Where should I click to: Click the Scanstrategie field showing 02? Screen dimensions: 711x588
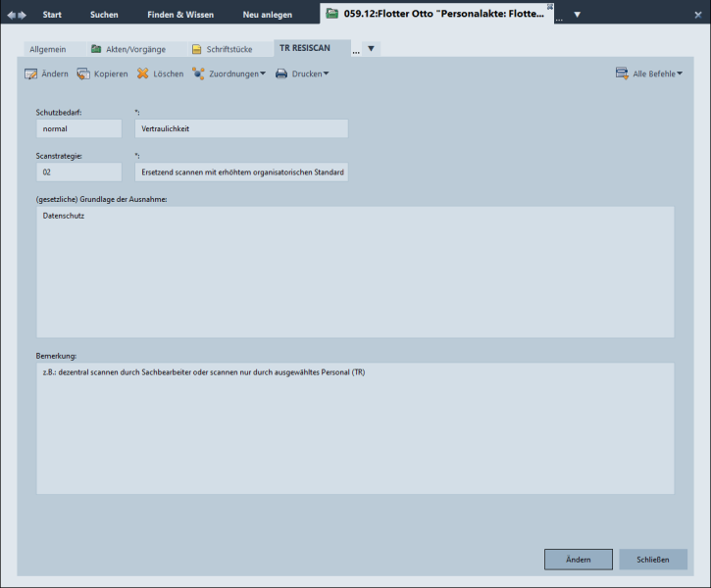pyautogui.click(x=78, y=172)
